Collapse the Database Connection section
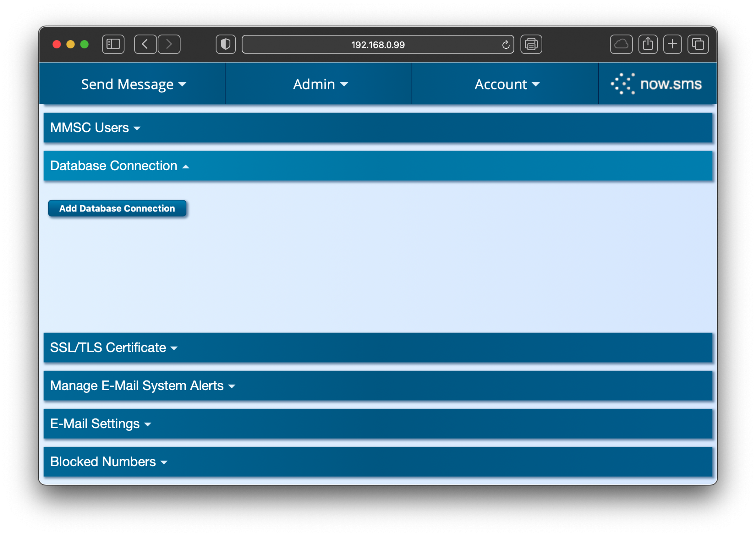 (x=119, y=166)
